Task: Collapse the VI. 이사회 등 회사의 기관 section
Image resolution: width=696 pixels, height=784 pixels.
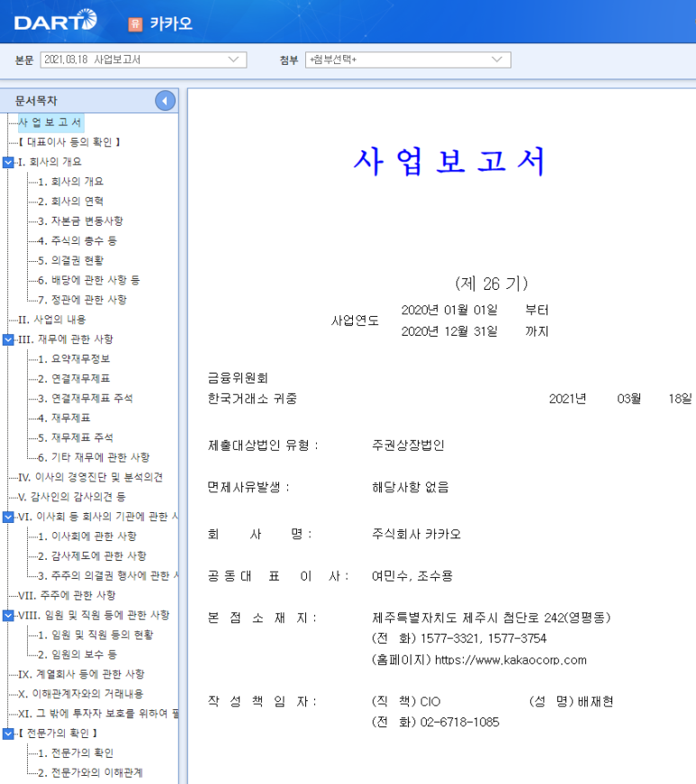Action: click(8, 517)
